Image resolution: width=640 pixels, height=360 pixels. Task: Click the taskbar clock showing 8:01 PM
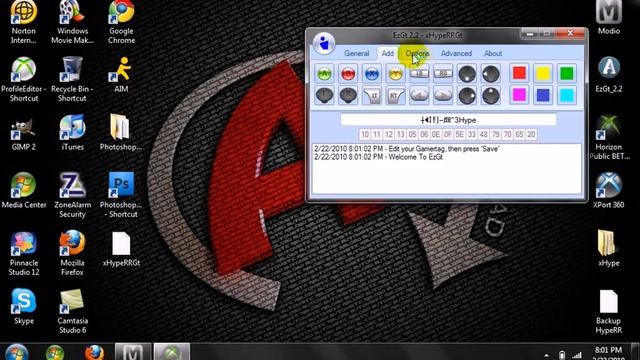(609, 353)
